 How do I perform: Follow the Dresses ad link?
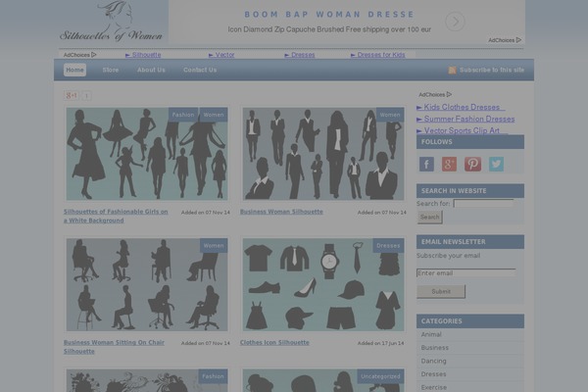(300, 55)
